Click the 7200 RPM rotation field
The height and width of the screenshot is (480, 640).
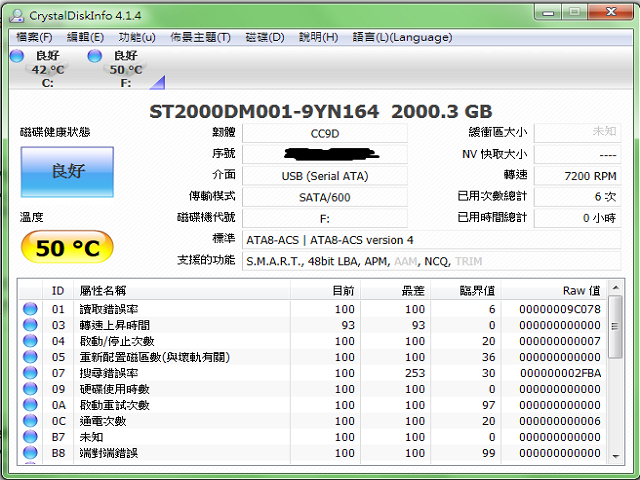click(x=578, y=176)
